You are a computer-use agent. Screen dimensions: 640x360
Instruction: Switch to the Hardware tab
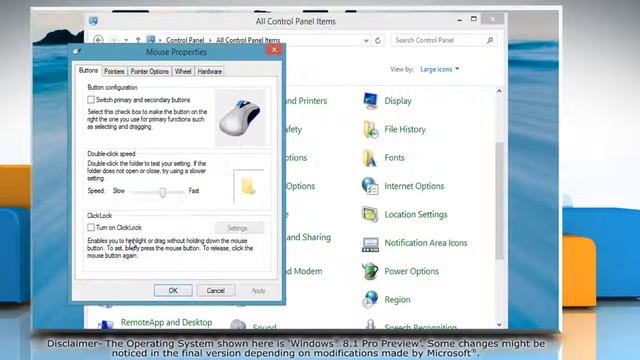tap(209, 71)
